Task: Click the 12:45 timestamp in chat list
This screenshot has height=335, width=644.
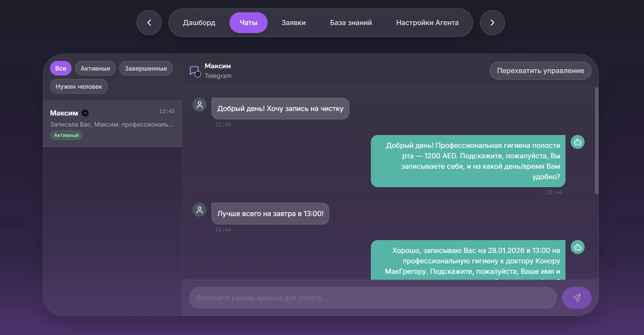Action: tap(167, 111)
